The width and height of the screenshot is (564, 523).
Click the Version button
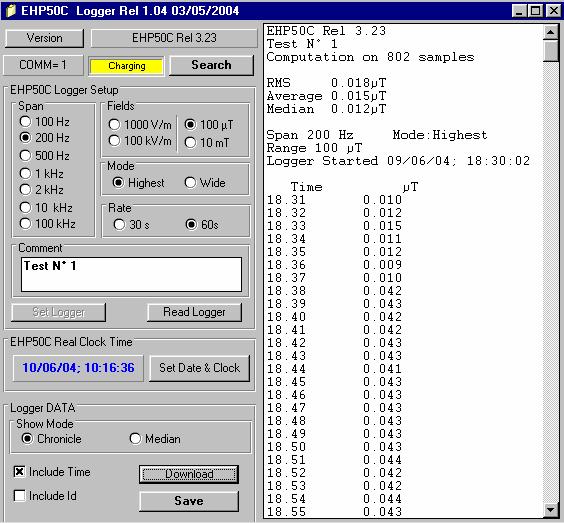coord(44,38)
